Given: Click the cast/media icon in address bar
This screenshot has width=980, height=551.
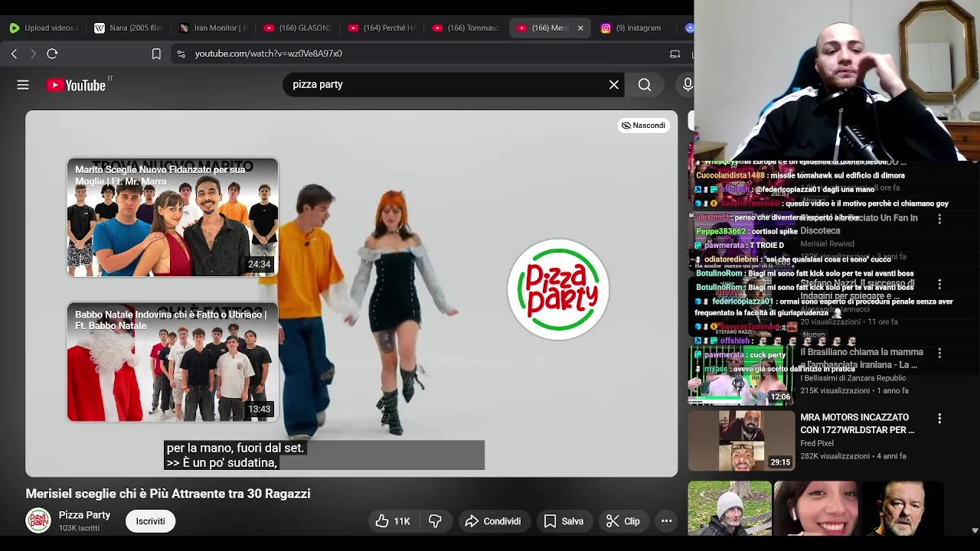Looking at the screenshot, I should 675,54.
